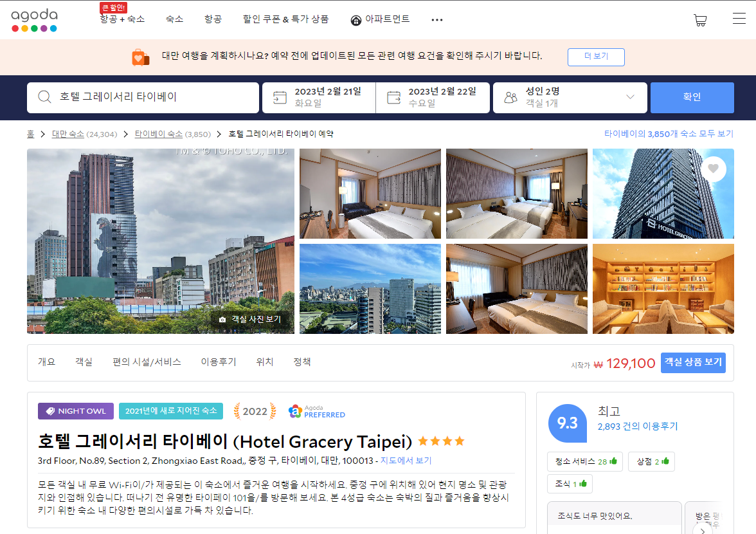Open the city skyline view photo
The width and height of the screenshot is (756, 534).
click(370, 288)
